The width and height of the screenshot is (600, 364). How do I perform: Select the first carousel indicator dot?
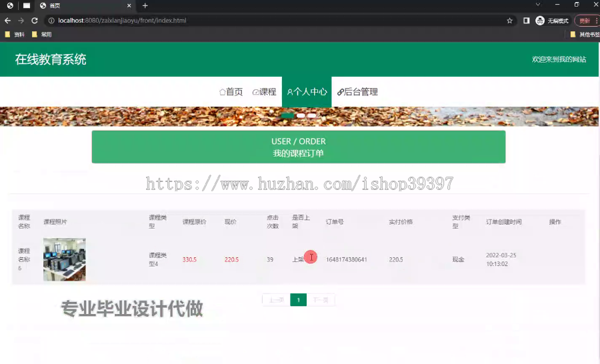coord(287,115)
